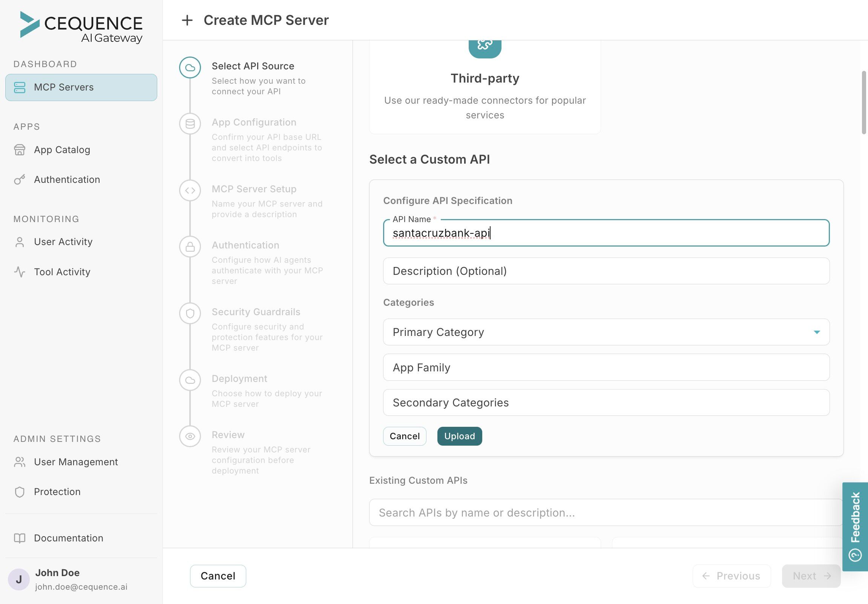Image resolution: width=868 pixels, height=604 pixels.
Task: Expand the Primary Category dropdown arrow
Action: [817, 332]
